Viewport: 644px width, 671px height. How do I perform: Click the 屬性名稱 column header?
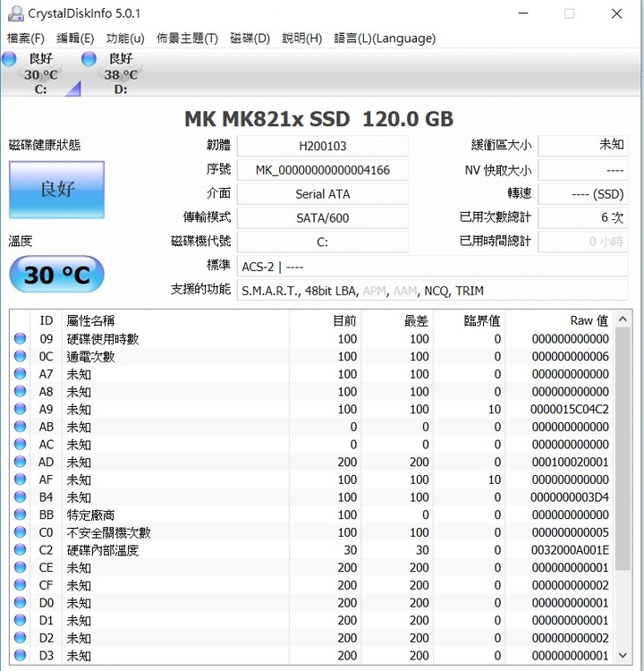(175, 320)
